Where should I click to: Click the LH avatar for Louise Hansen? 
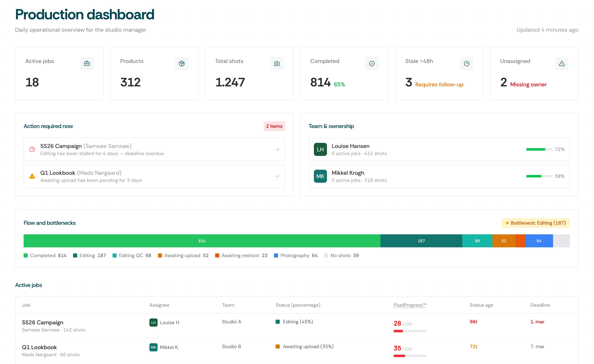[320, 150]
